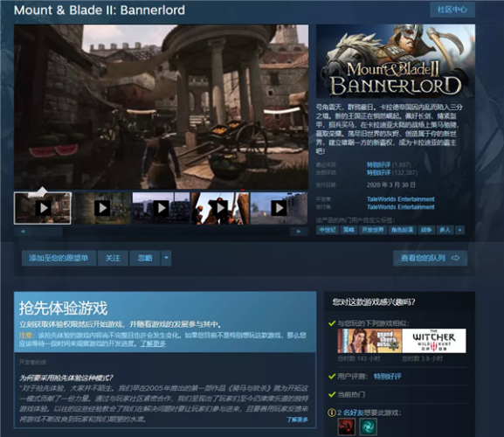
Task: Click 添加至您的愿望单 button
Action: [59, 258]
